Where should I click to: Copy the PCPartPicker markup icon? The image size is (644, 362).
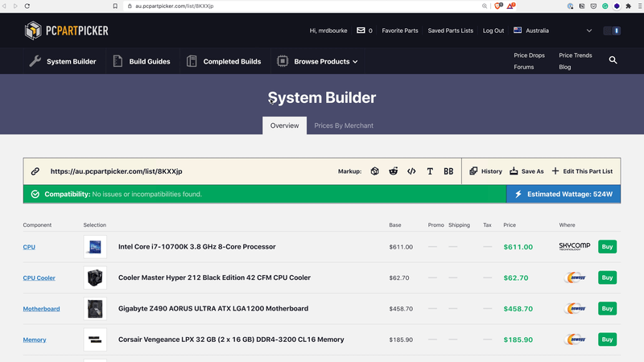coord(374,171)
